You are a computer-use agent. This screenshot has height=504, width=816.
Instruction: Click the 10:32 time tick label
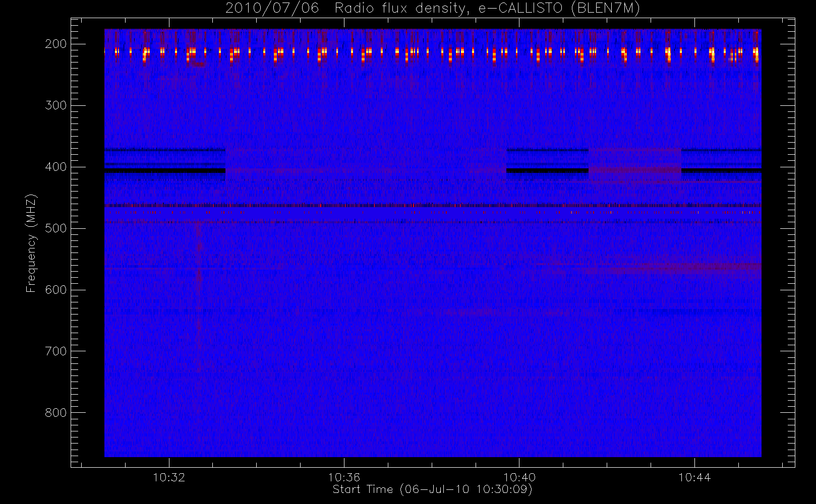click(169, 477)
